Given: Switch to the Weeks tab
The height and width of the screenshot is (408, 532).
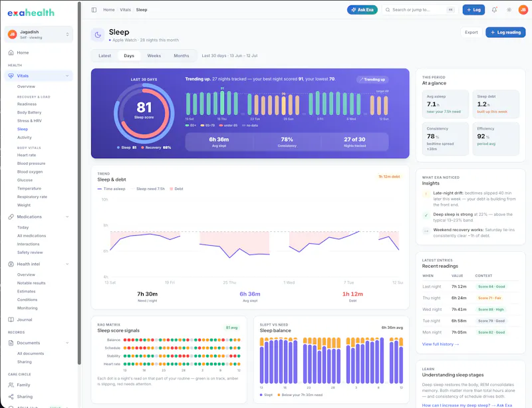Looking at the screenshot, I should click(x=154, y=56).
